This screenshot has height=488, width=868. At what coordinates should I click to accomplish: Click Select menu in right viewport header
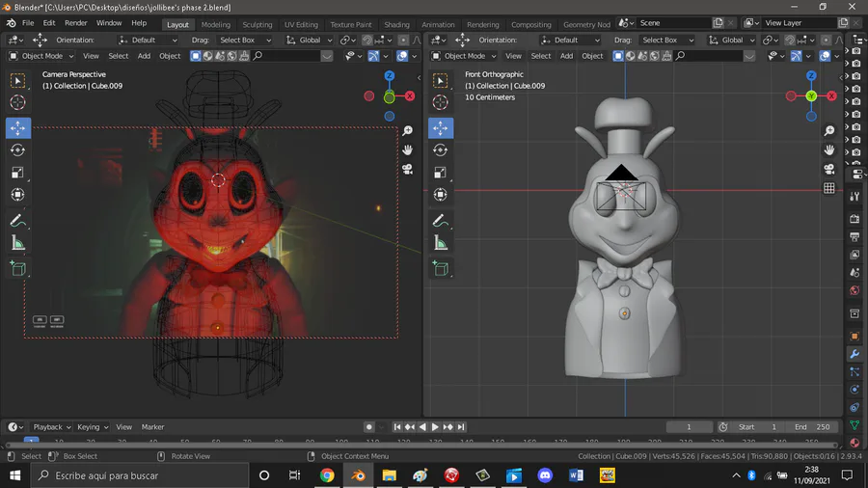(541, 56)
